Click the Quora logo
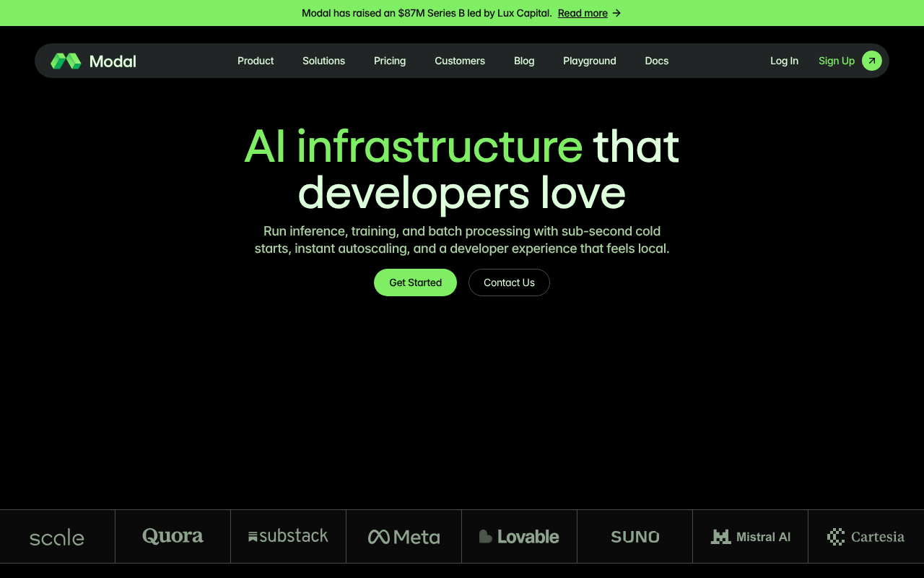Image resolution: width=924 pixels, height=578 pixels. pyautogui.click(x=173, y=536)
